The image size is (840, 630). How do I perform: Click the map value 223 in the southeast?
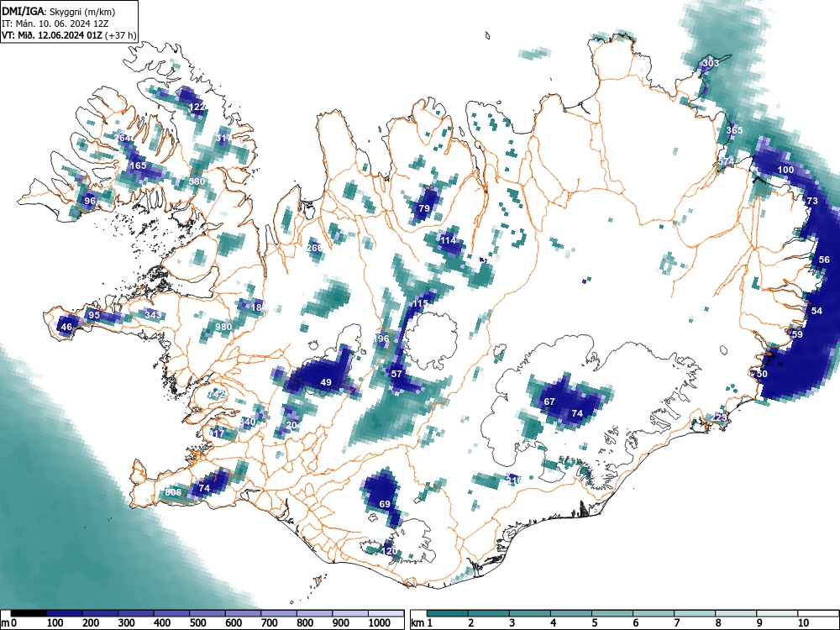click(x=718, y=417)
